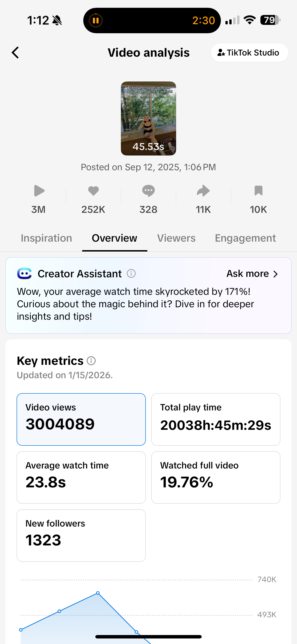
Task: Tap the comments bubble icon
Action: pos(148,191)
